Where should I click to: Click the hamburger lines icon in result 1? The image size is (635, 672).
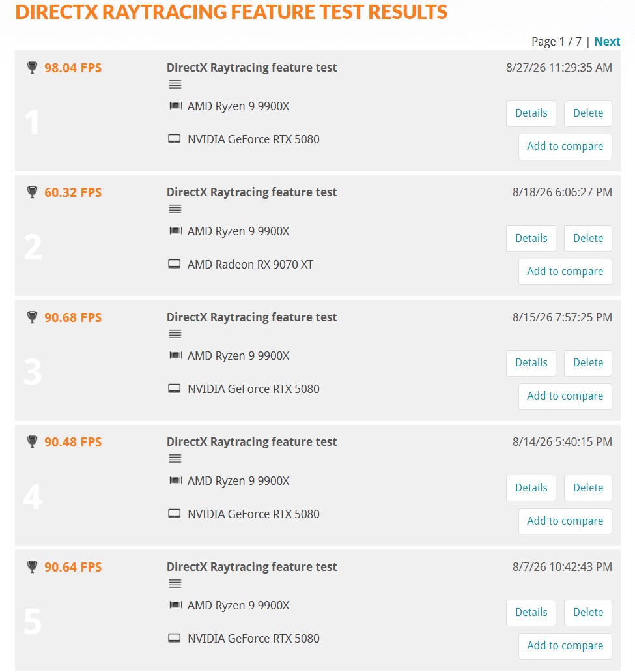(x=175, y=85)
